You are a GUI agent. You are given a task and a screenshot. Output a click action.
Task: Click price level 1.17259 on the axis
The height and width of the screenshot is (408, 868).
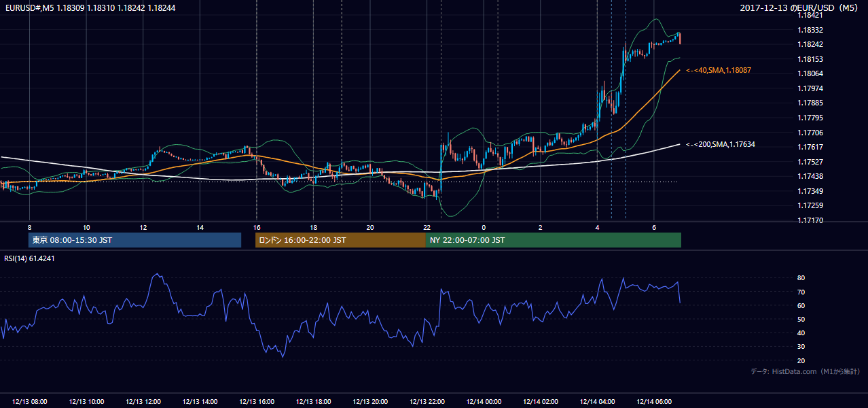coord(810,205)
